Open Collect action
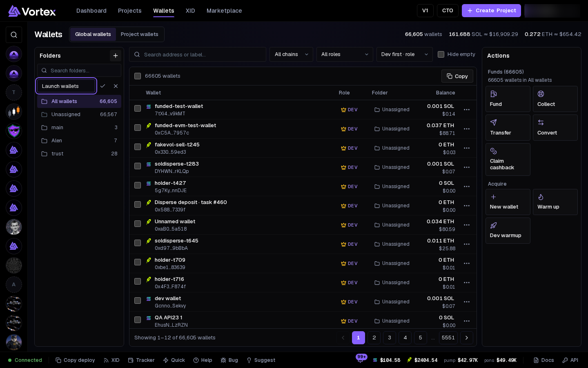Viewport: 588px width, 368px height. (x=555, y=99)
